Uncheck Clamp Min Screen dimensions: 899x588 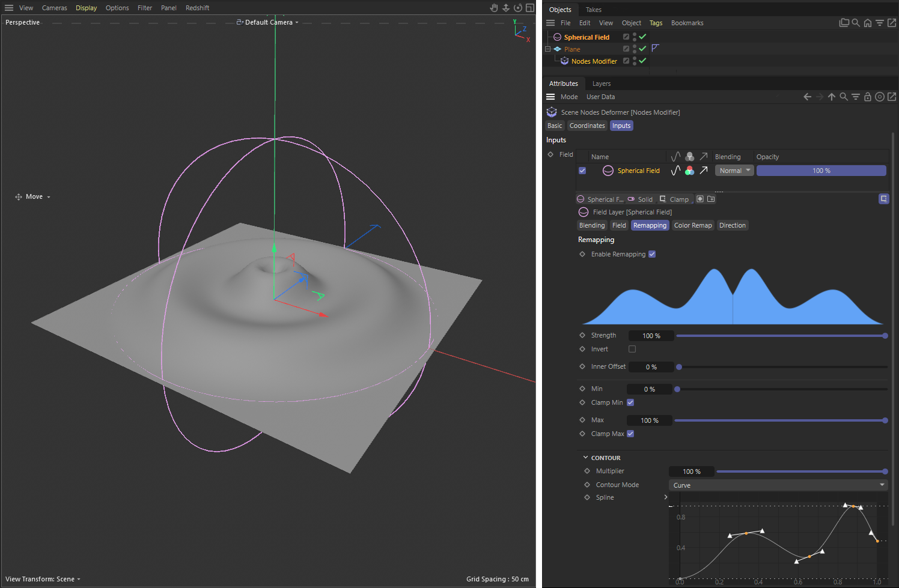[630, 402]
